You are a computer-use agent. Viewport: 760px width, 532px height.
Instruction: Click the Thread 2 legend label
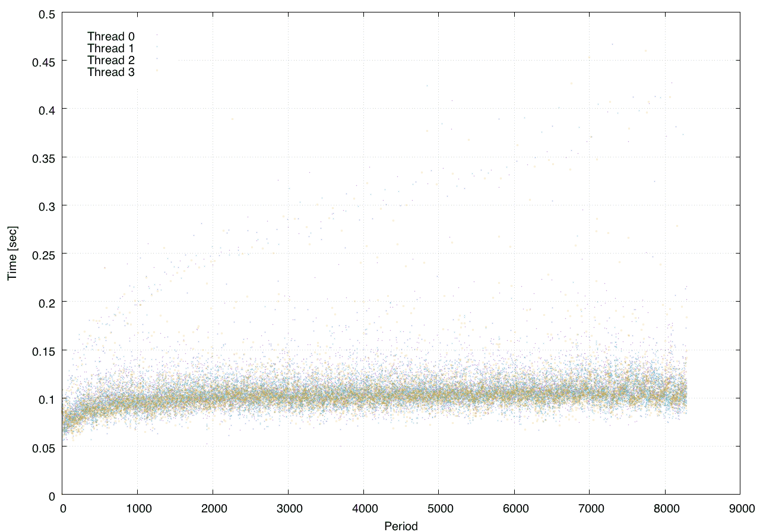(x=111, y=60)
